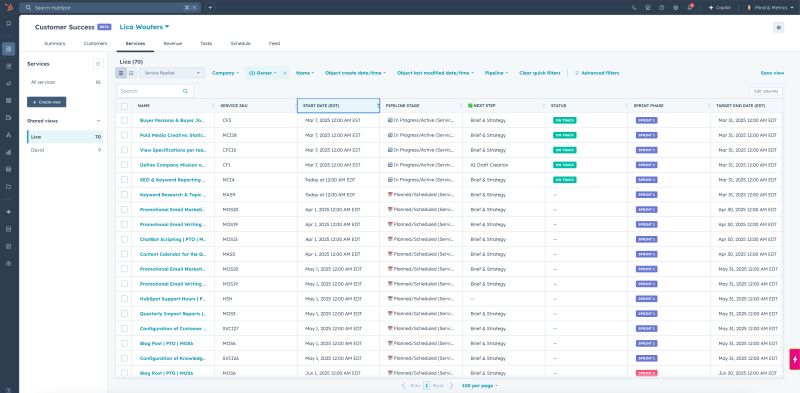800x393 pixels.
Task: Tick the HubSpot Support Hours row checkbox
Action: [124, 299]
